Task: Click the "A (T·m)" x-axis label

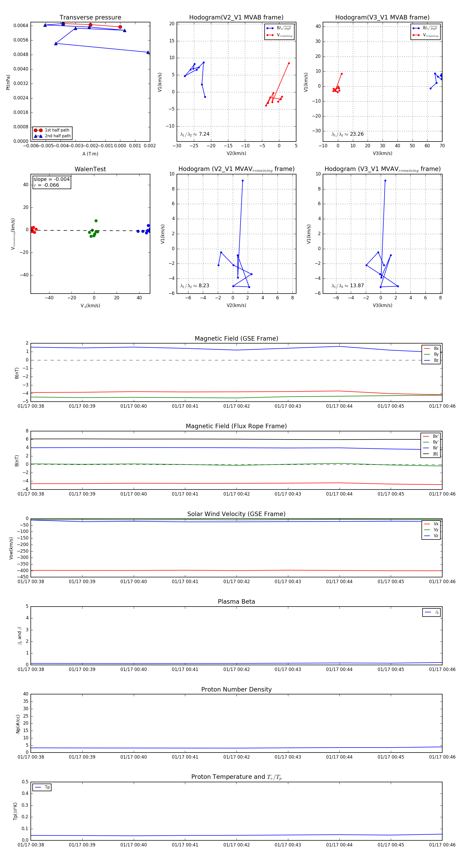Action: 90,154
